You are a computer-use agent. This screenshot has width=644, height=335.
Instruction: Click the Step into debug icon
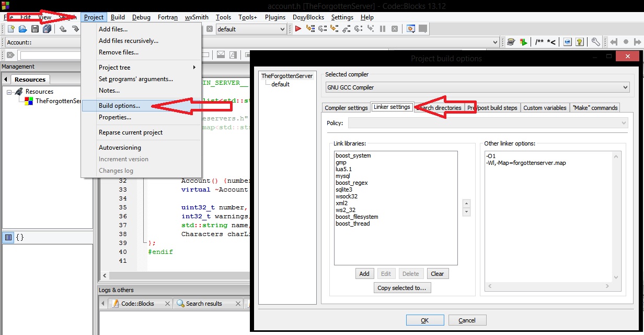tap(334, 29)
